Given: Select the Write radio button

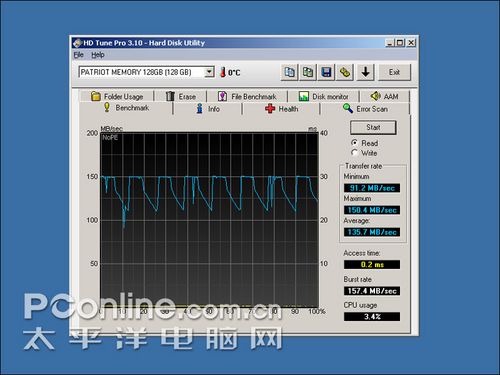Looking at the screenshot, I should click(355, 153).
